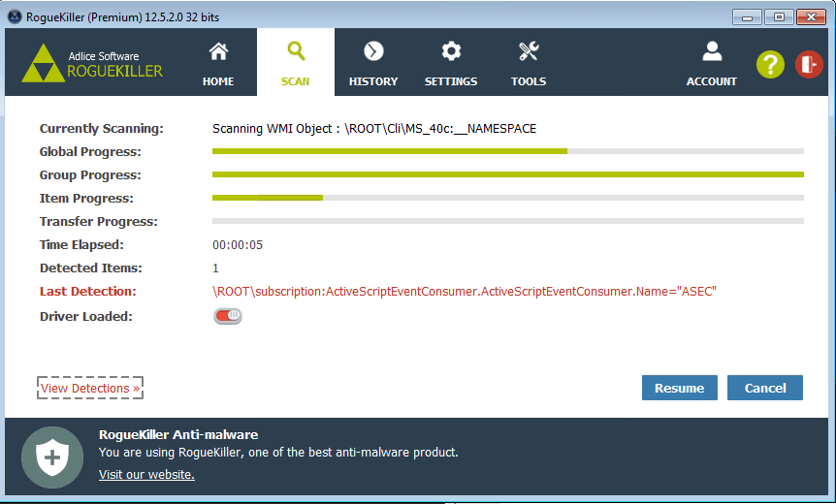Open Settings via the gear icon
Screen dimensions: 836x504
(x=451, y=51)
